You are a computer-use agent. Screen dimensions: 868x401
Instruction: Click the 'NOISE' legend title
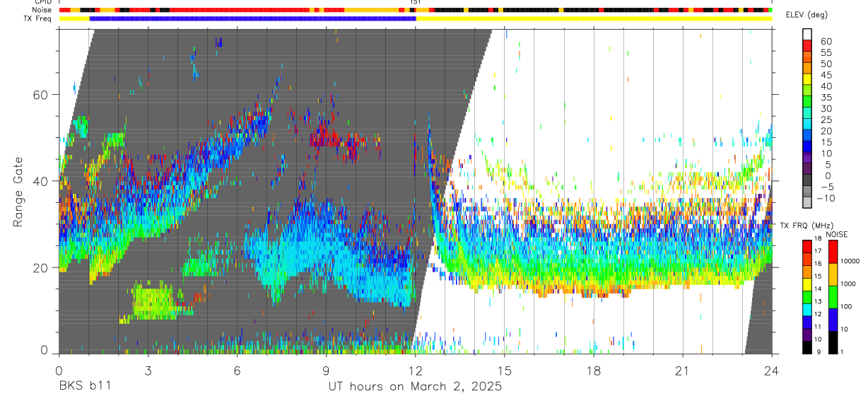pyautogui.click(x=838, y=234)
